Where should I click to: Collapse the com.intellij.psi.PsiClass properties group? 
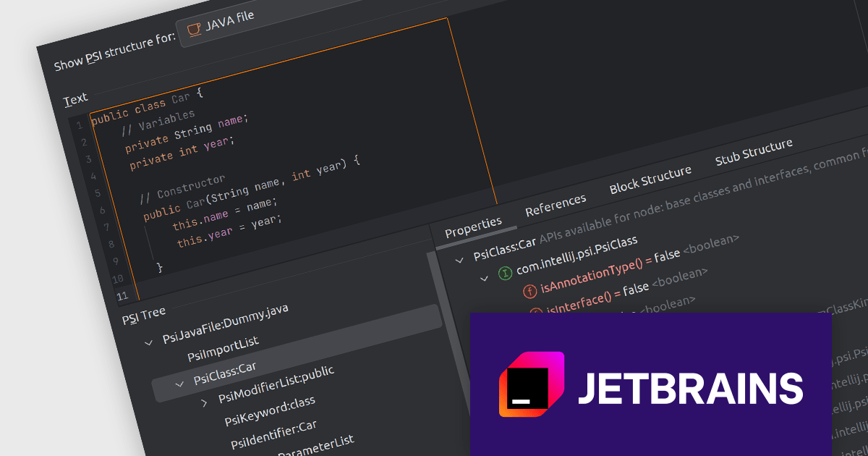click(484, 278)
